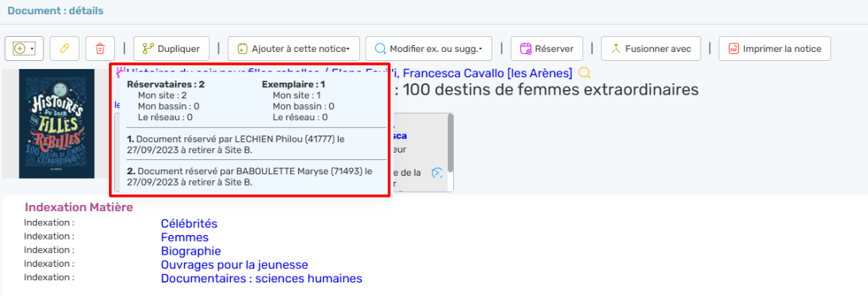Click the blue circular arrow icon in panel
This screenshot has width=868, height=296.
(437, 173)
